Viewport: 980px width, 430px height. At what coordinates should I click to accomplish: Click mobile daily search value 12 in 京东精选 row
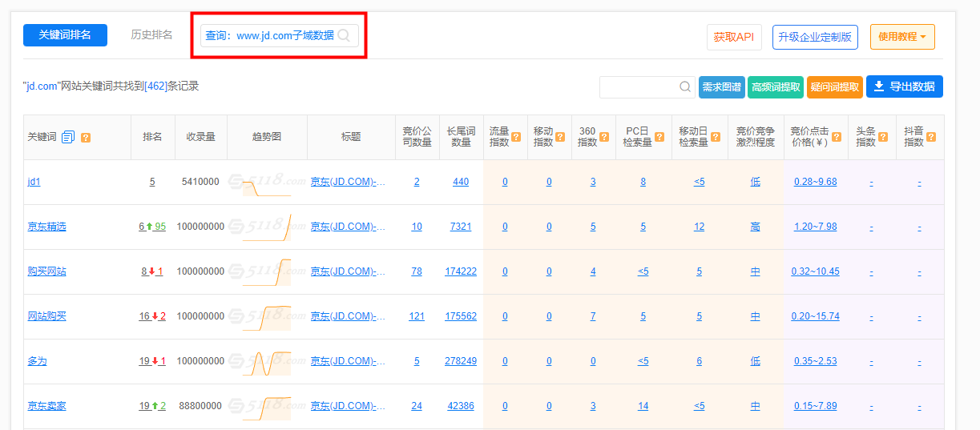(x=700, y=227)
